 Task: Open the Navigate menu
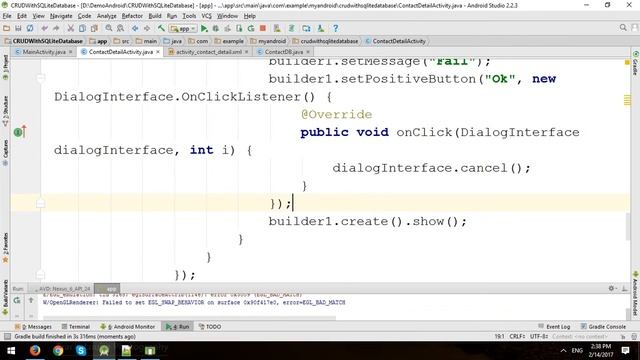pyautogui.click(x=61, y=16)
